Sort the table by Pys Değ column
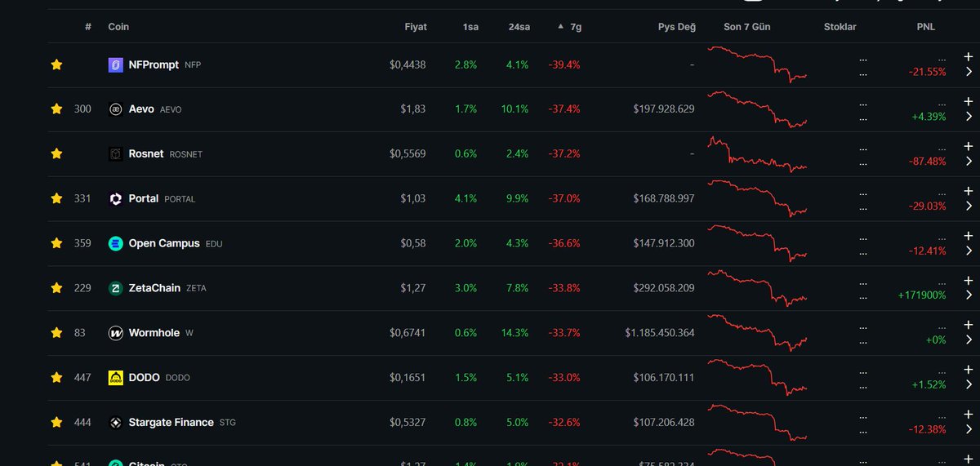This screenshot has height=466, width=980. pyautogui.click(x=677, y=27)
